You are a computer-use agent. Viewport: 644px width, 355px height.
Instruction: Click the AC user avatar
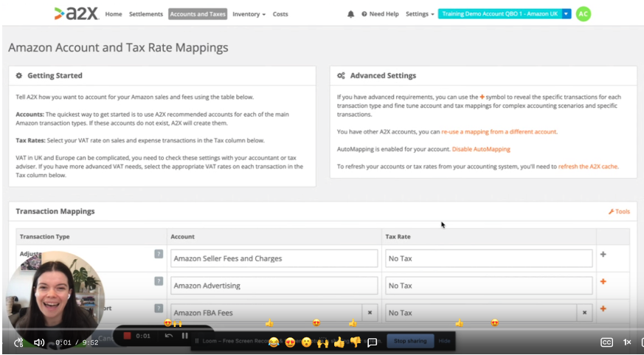[x=583, y=14]
